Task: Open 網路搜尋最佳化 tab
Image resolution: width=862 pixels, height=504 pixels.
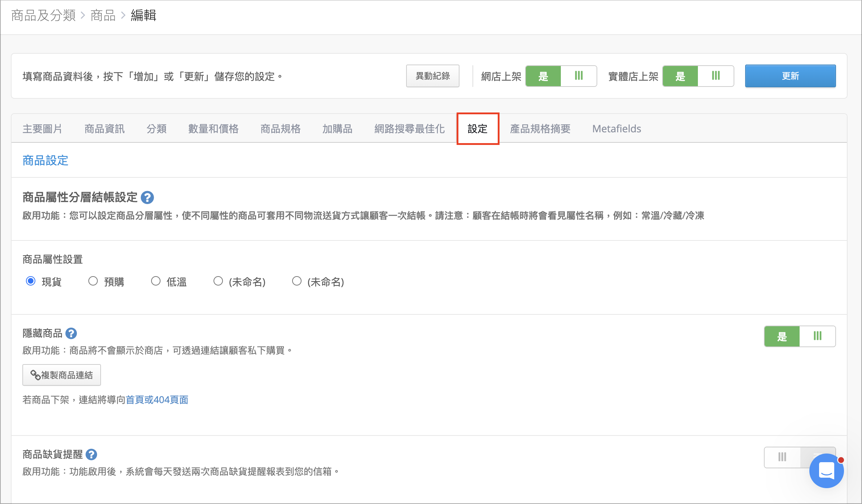Action: [x=410, y=129]
